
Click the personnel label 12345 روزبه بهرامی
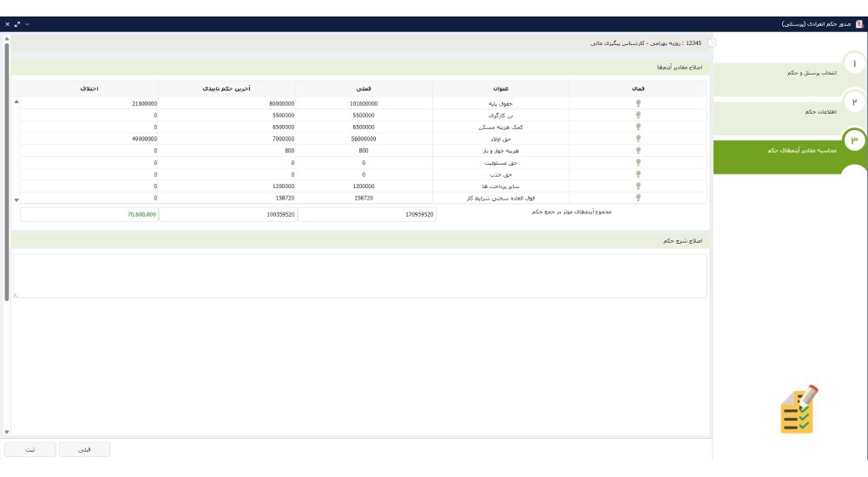[646, 43]
